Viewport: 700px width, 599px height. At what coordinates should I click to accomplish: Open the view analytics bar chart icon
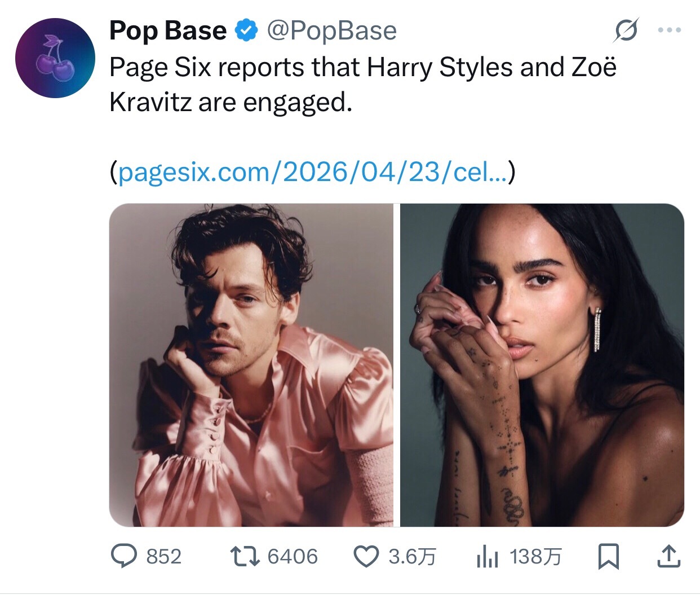tap(487, 557)
